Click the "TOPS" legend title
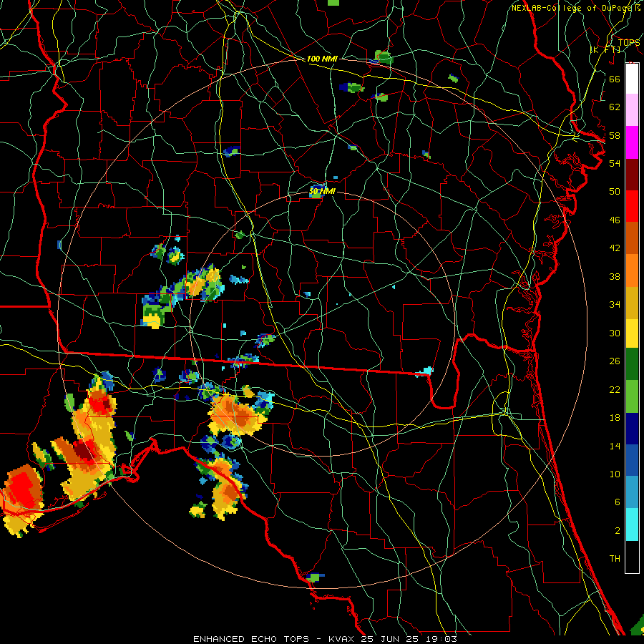This screenshot has width=644, height=644. (x=629, y=42)
